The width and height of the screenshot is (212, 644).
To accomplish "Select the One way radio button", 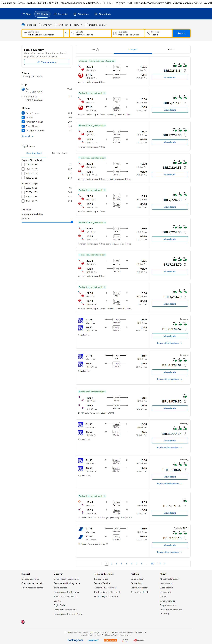I will tap(40, 25).
